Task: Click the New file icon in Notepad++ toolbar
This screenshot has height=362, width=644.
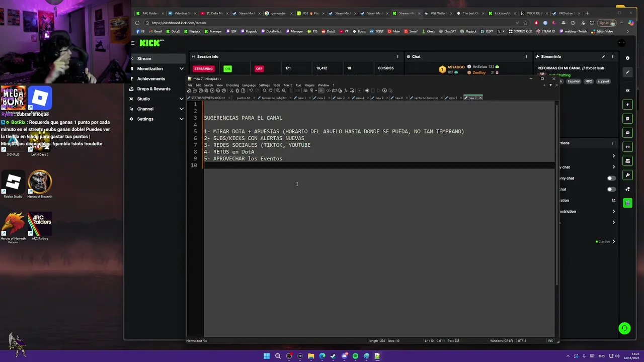Action: [x=189, y=90]
